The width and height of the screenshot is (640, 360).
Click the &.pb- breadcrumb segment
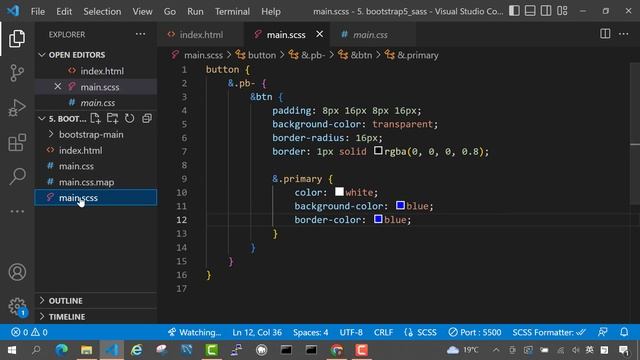pos(307,55)
